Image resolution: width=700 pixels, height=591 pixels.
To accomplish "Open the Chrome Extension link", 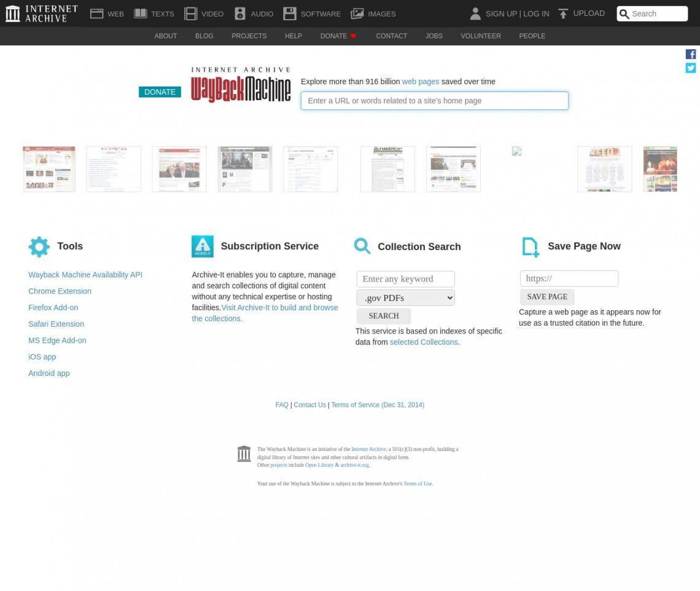I will (x=60, y=291).
